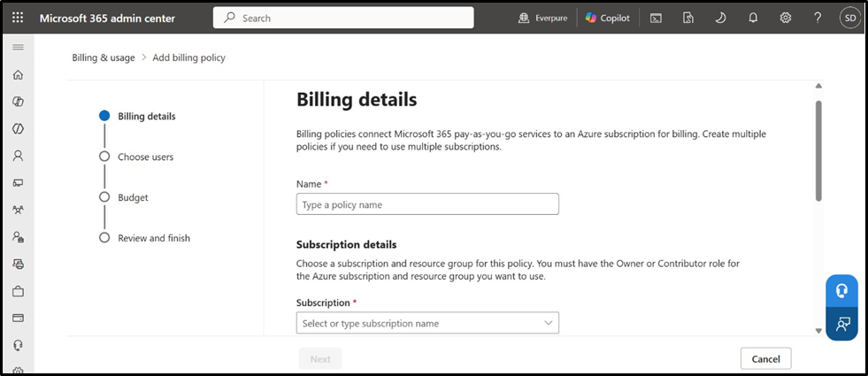
Task: Click the scrollbar down arrow
Action: 818,331
